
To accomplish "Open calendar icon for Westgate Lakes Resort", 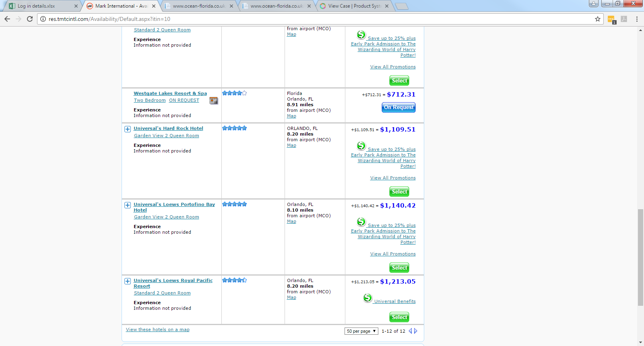I will pos(213,101).
